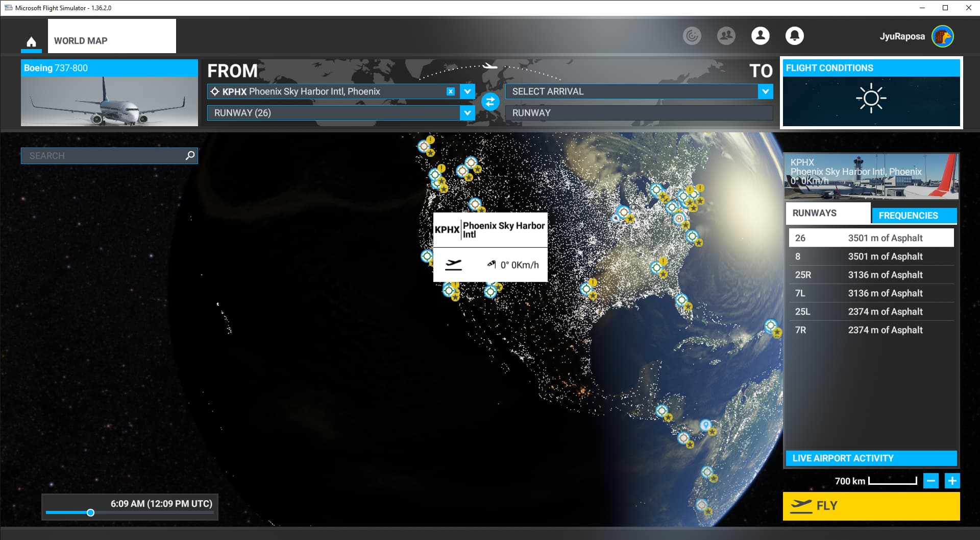Open the multiplayer group icon
The width and height of the screenshot is (980, 540).
tap(726, 36)
